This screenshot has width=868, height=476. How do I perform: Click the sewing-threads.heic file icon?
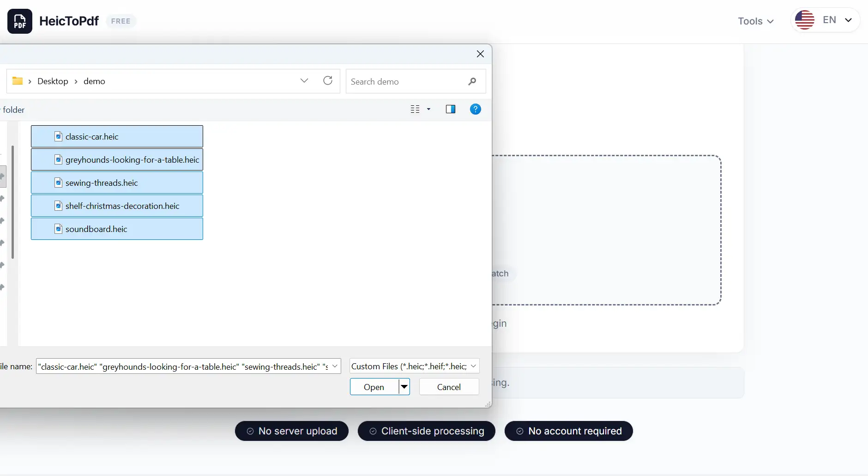click(x=59, y=183)
